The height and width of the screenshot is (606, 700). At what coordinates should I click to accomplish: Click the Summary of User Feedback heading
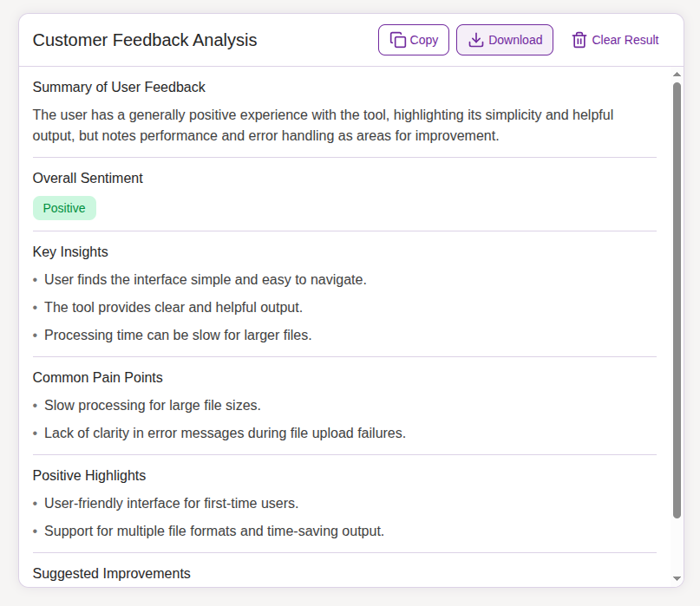tap(119, 87)
